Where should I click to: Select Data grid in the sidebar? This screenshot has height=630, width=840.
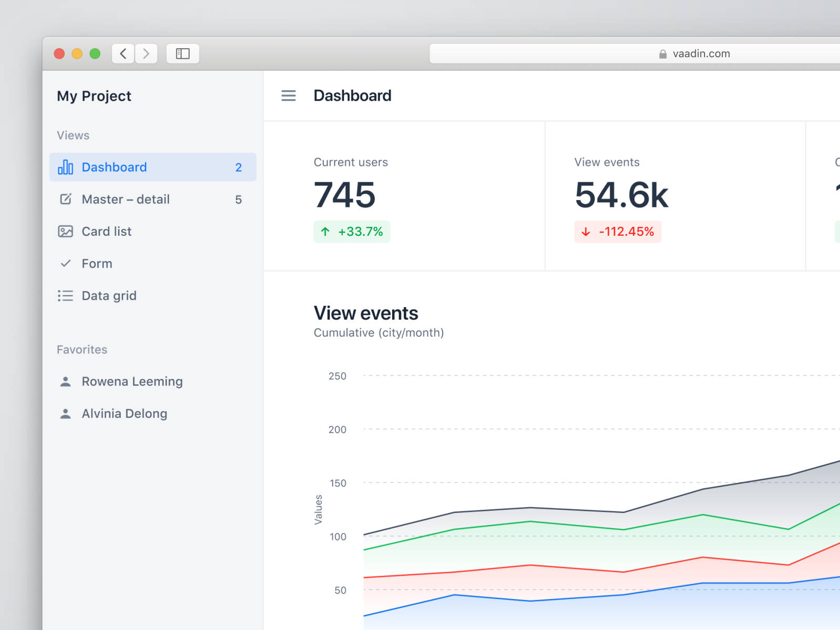tap(109, 296)
